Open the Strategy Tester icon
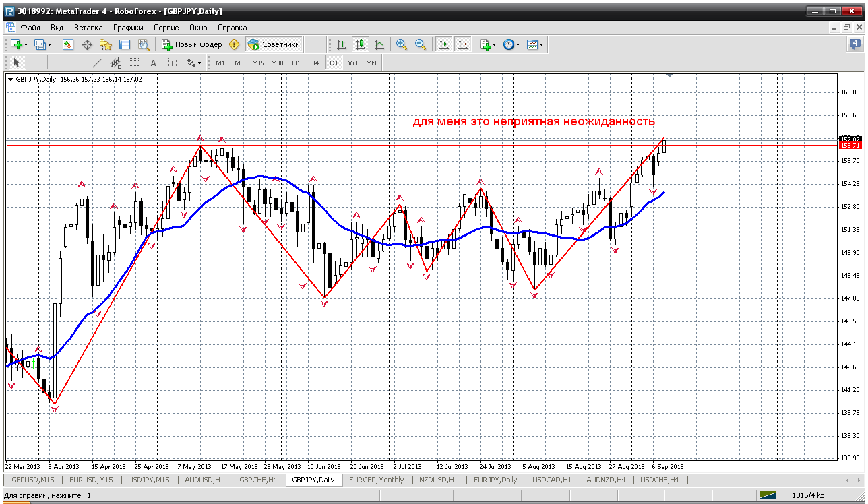Viewport: 868px width, 504px height. 144,44
